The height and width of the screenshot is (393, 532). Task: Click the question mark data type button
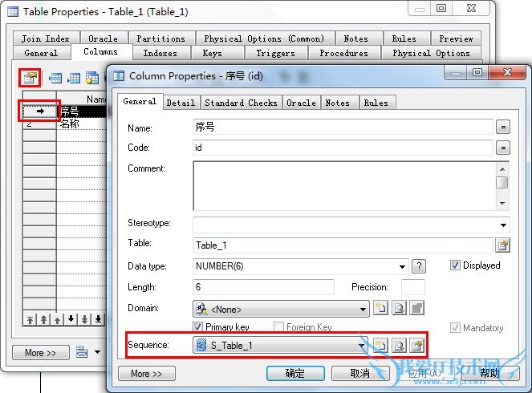[418, 266]
